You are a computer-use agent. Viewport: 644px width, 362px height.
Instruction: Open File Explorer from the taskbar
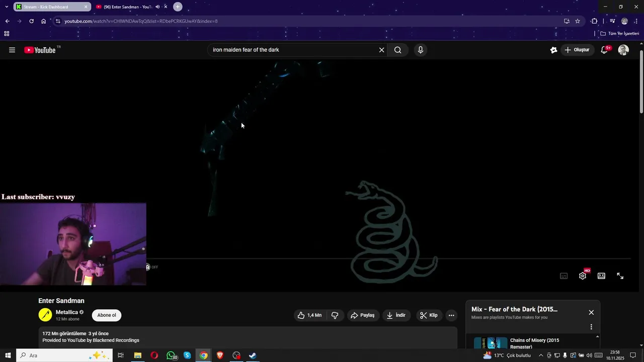click(x=137, y=355)
